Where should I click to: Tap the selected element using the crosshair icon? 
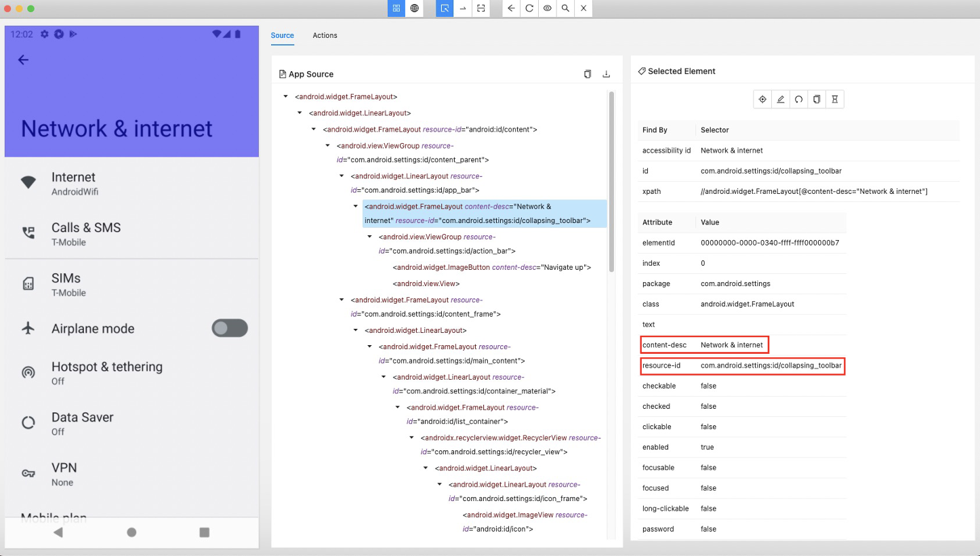pos(762,98)
